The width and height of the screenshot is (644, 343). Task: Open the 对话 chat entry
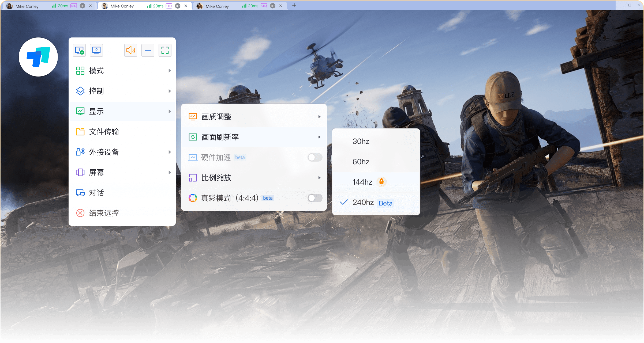click(96, 193)
